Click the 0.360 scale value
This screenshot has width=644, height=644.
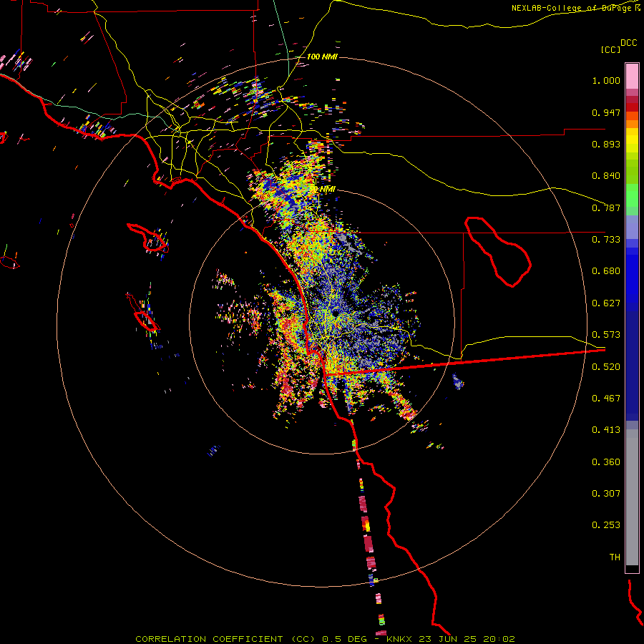(x=606, y=462)
